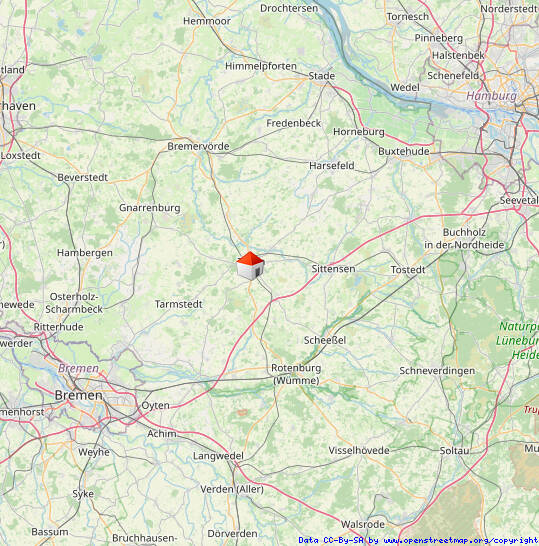Select the Rotenburg (Wümme) map label
The height and width of the screenshot is (546, 539).
coord(296,374)
